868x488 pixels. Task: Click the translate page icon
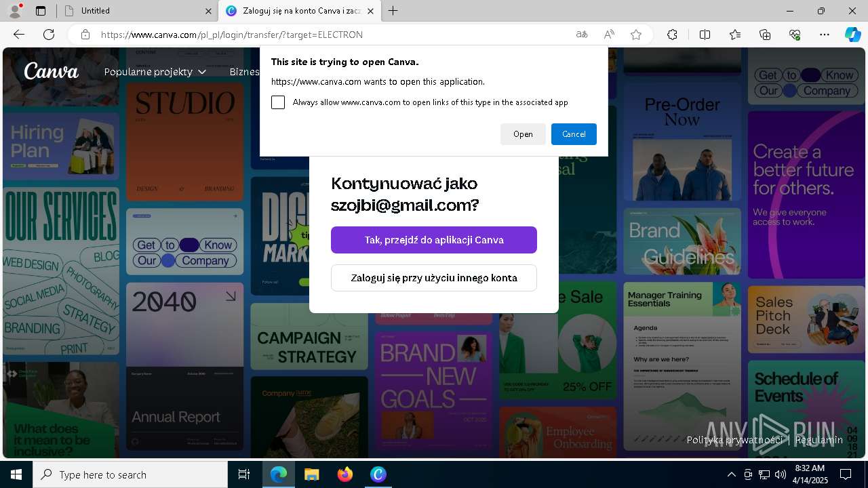582,35
